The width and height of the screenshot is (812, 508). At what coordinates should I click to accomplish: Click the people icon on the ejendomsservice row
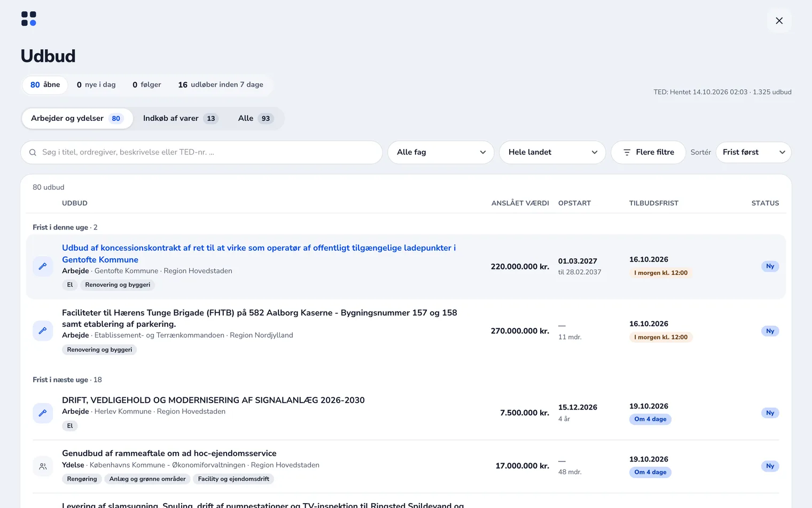point(43,466)
